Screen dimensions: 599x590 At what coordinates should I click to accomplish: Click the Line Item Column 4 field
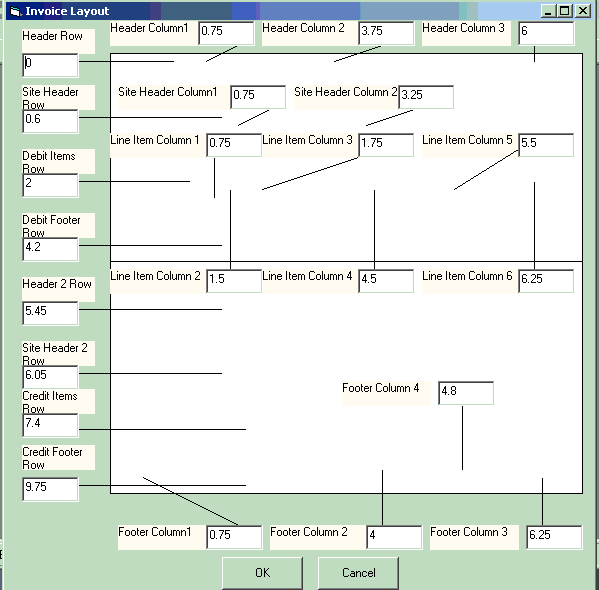coord(386,281)
